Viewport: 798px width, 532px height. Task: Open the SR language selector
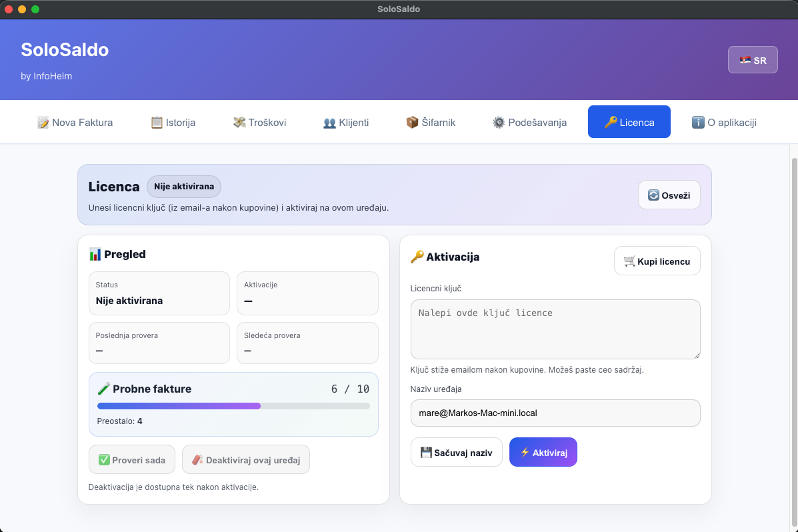[x=753, y=59]
